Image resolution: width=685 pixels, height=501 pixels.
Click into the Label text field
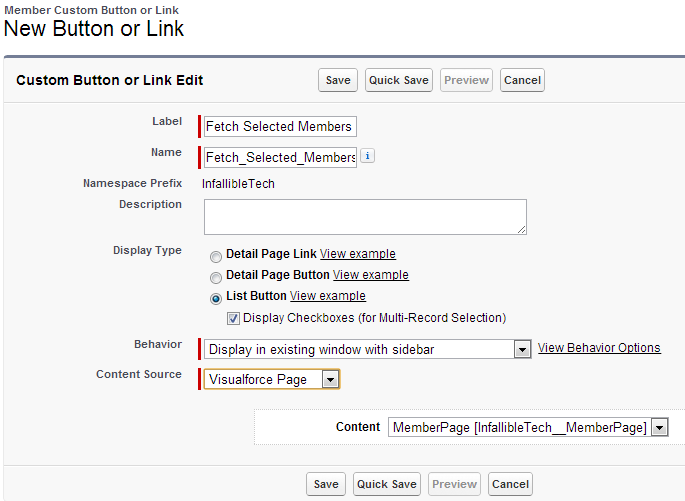279,126
